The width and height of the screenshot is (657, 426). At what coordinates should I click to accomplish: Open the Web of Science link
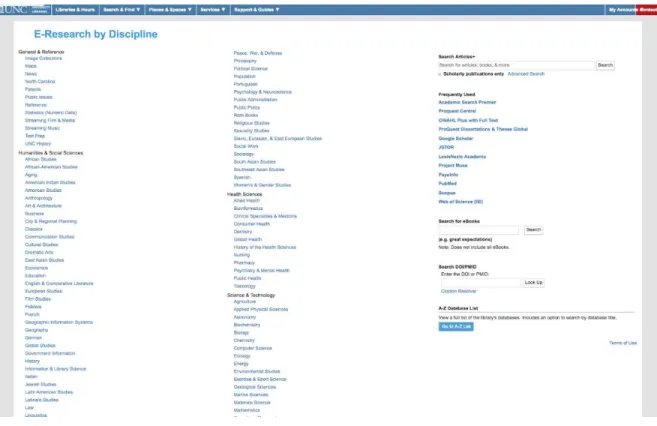tap(460, 202)
